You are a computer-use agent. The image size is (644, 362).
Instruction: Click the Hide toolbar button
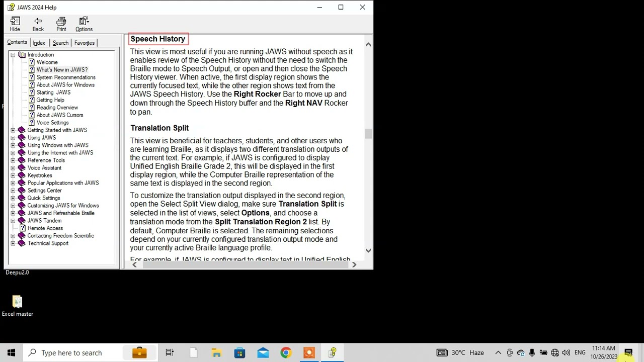tap(15, 24)
